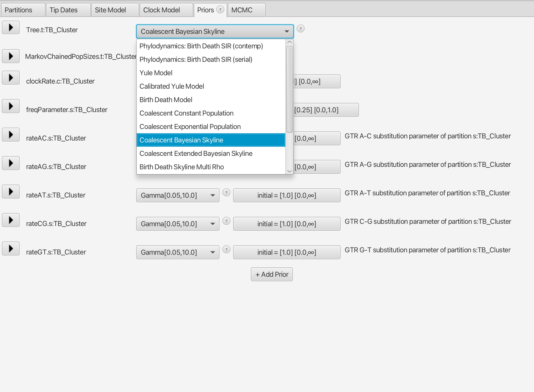
Task: Click help icon beside tree prior dropdown
Action: coord(301,29)
